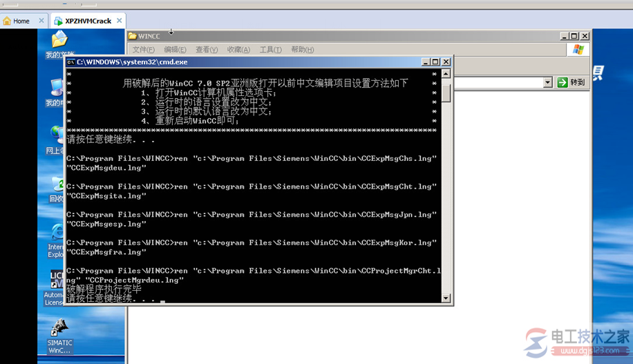Maximize the WINCC explorer window
This screenshot has height=364, width=633.
point(574,36)
